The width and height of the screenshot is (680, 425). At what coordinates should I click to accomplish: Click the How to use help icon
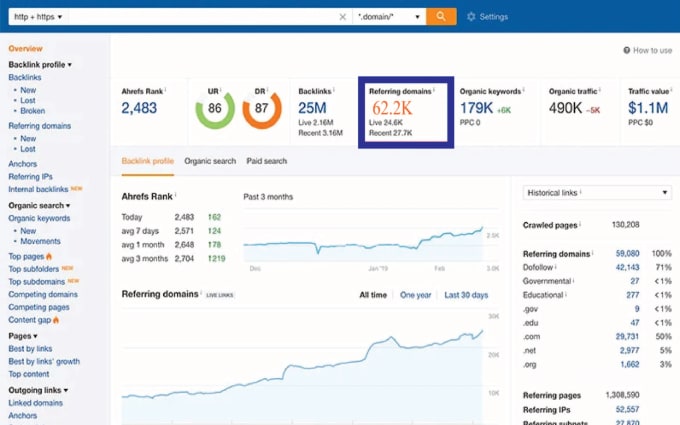tap(627, 50)
